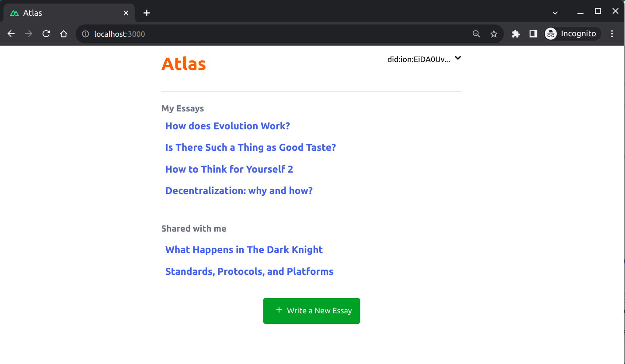Click Write a New Essay button

311,311
